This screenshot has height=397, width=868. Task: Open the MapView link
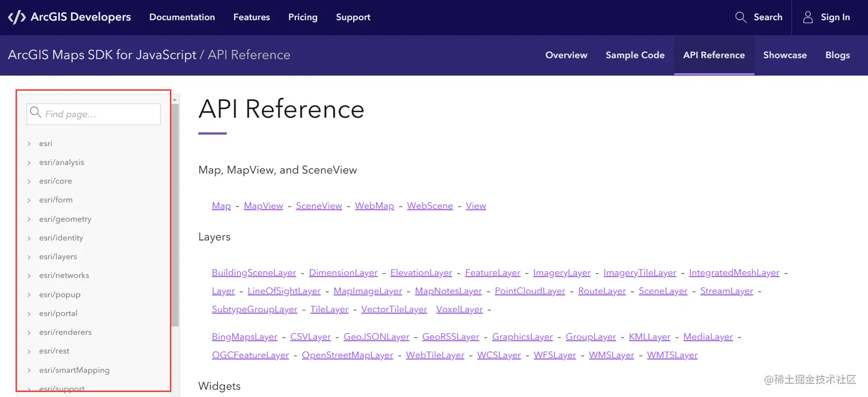[263, 206]
